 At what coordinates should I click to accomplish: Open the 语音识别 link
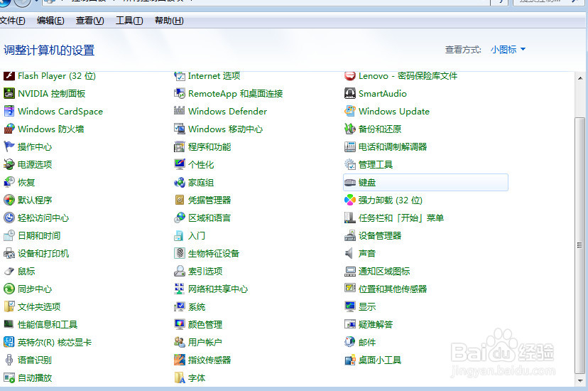coord(35,360)
